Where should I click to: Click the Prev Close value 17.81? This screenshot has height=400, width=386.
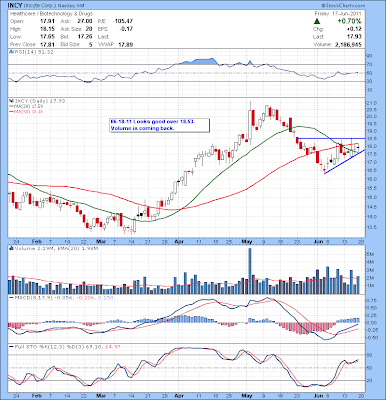pos(47,44)
